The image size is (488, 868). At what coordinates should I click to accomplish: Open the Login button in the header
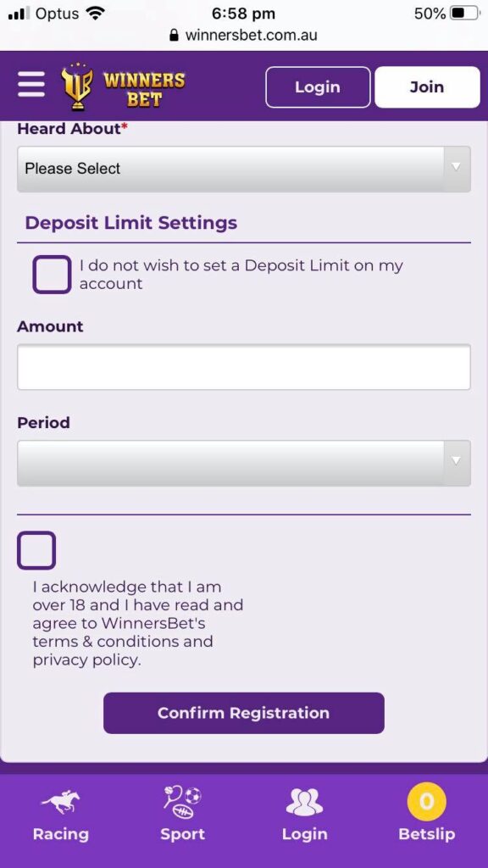318,86
